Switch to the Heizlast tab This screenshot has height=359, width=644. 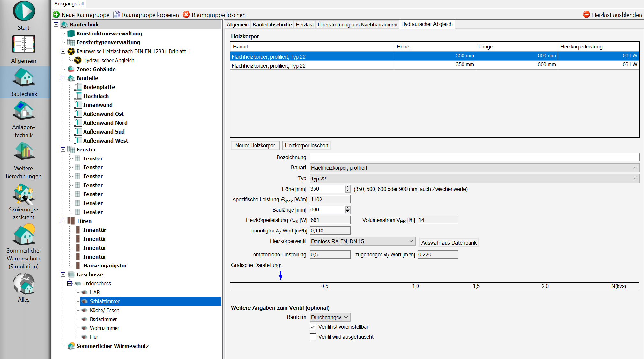pos(304,25)
